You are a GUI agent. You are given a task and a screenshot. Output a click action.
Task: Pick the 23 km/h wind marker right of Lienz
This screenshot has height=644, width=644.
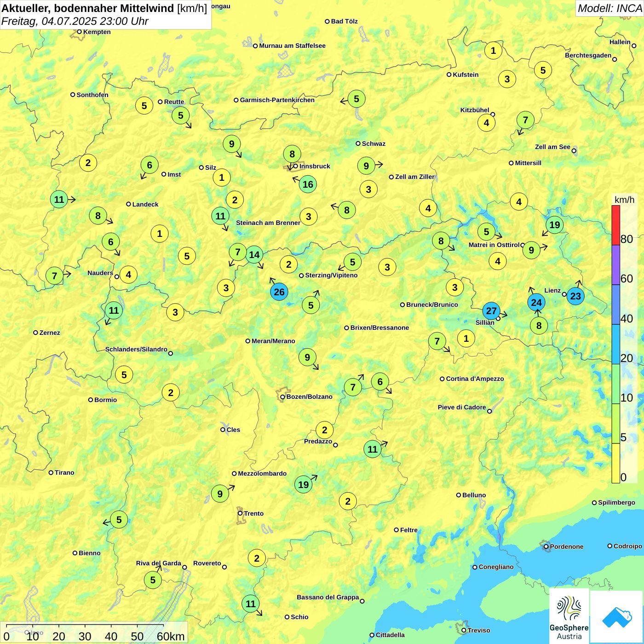(575, 296)
